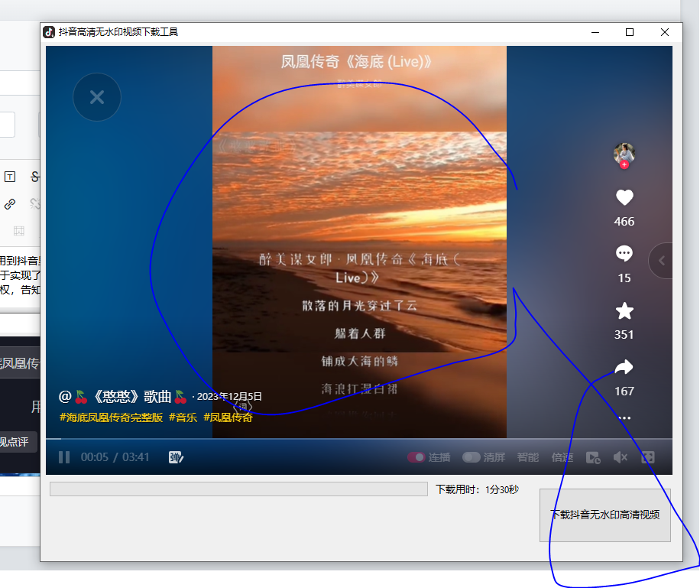The height and width of the screenshot is (588, 700).
Task: Unmute the video with the speaker icon
Action: [x=621, y=457]
